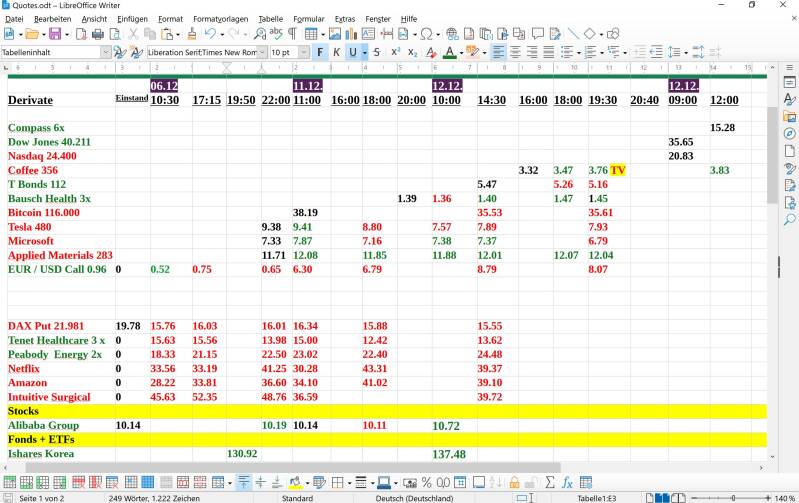Clone formatting with the paintbrush icon
Screen dimensions: 799x503
coord(192,34)
